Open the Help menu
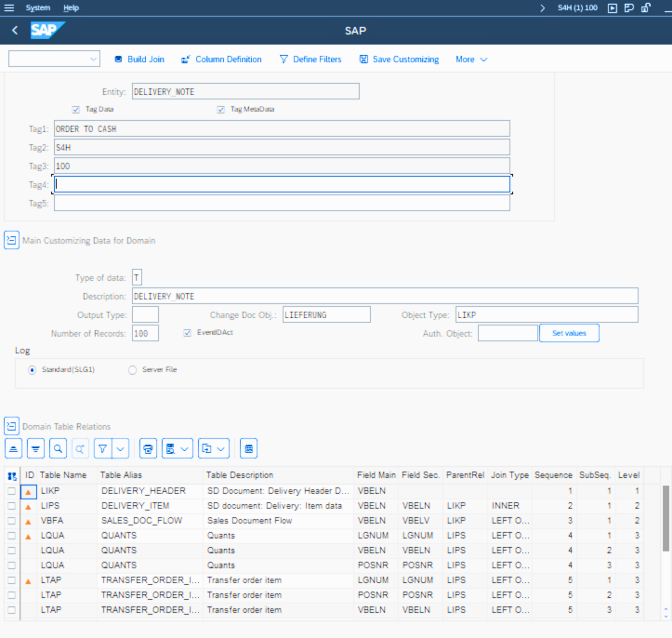This screenshot has width=672, height=638. pyautogui.click(x=71, y=8)
